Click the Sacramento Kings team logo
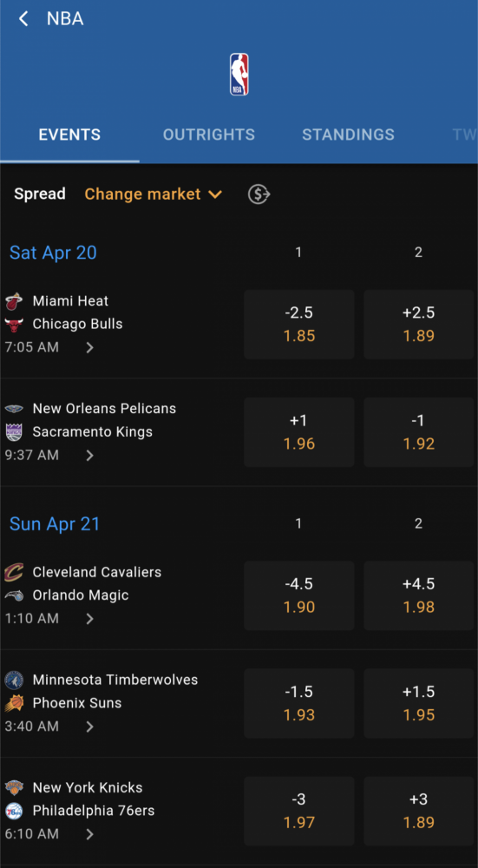Screen dimensions: 478x868 tap(14, 432)
